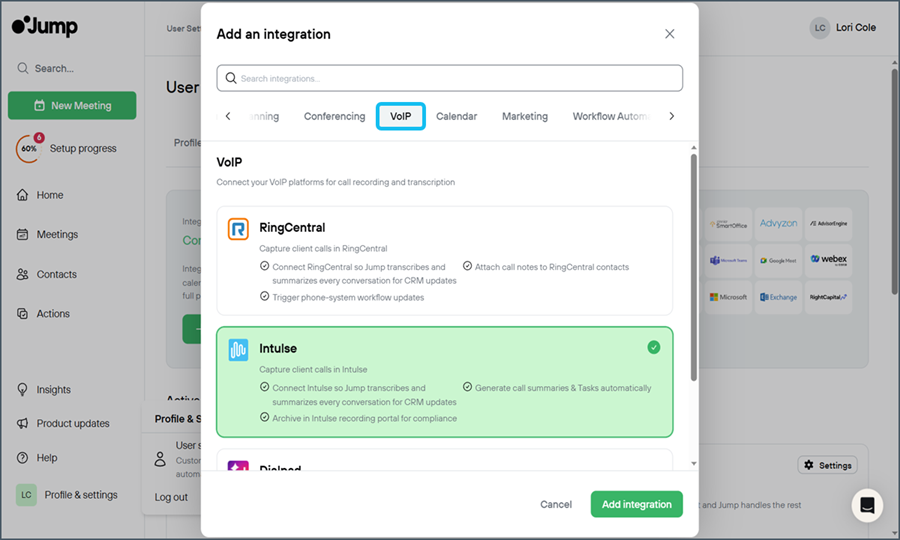Click the Google Meet logo tile
The image size is (900, 540).
click(778, 261)
